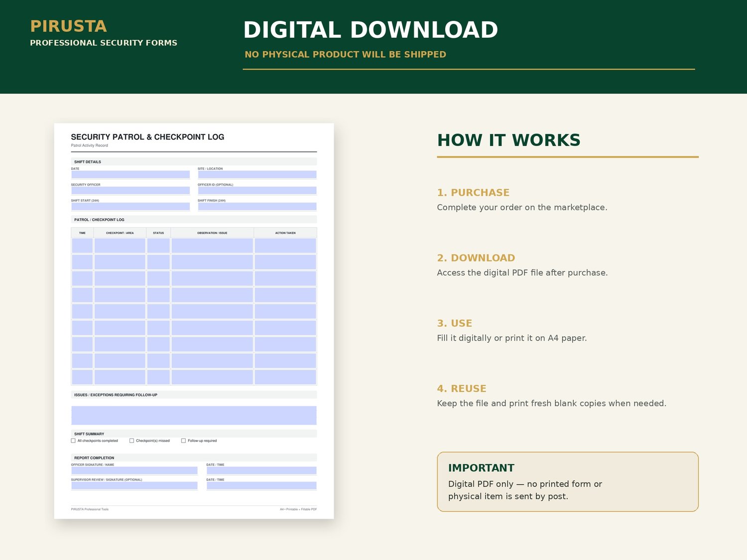Click the Officer ID (Optional) field
This screenshot has height=560, width=747.
[x=257, y=191]
